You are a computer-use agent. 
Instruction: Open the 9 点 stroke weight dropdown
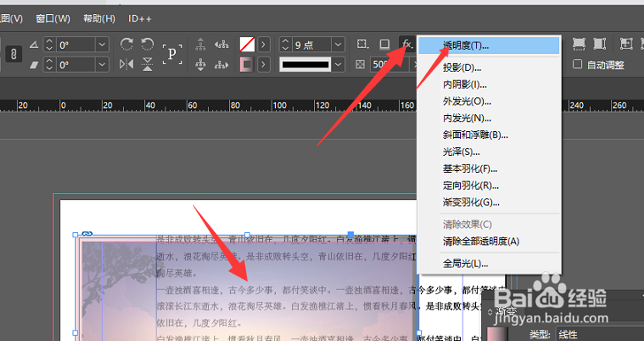coord(338,44)
